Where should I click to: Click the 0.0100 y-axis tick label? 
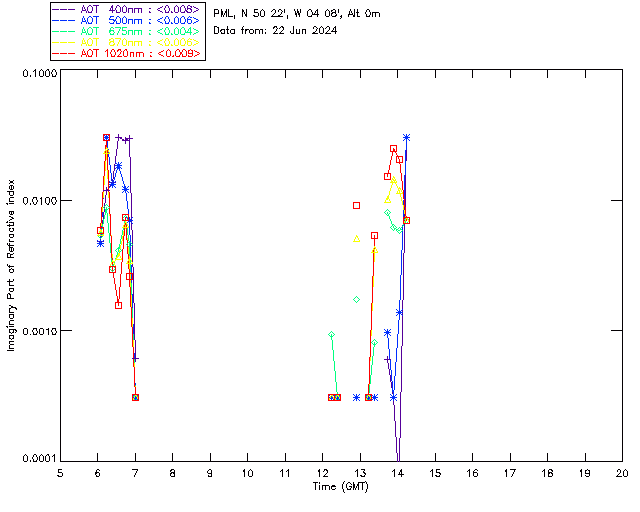coord(39,201)
